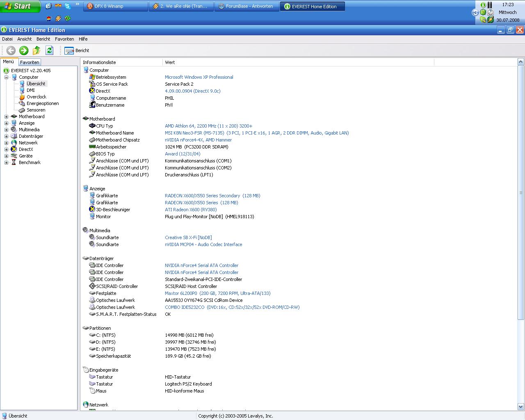Open the Hilfe menu
The image size is (525, 420).
pyautogui.click(x=83, y=39)
